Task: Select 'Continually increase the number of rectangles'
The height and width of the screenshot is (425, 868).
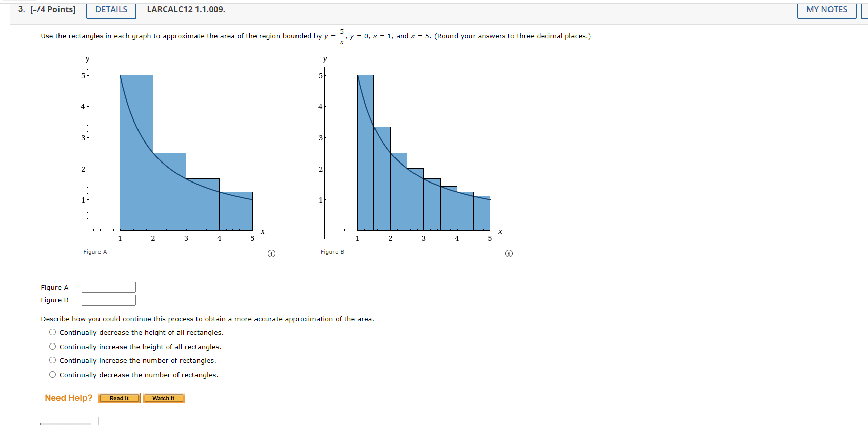Action: 52,360
